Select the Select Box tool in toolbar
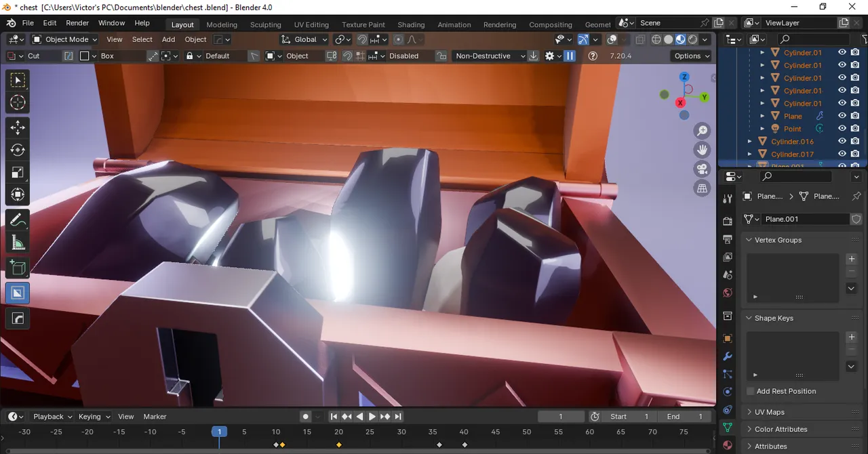868x454 pixels. coord(18,80)
